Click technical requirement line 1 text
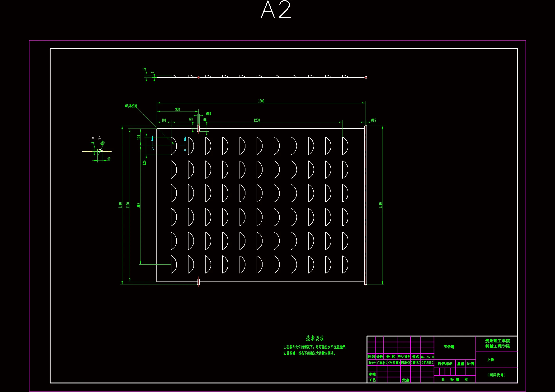Screen dimensions: 555x392 click(x=315, y=347)
